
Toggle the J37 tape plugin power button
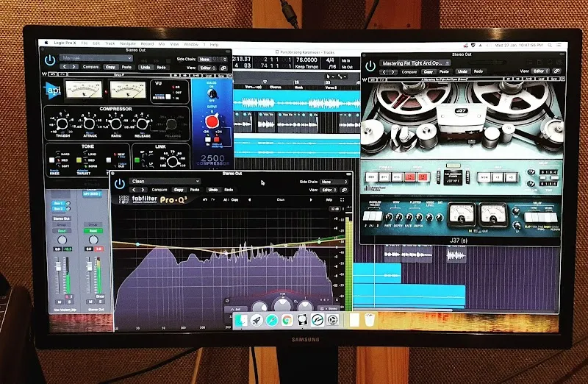[370, 66]
